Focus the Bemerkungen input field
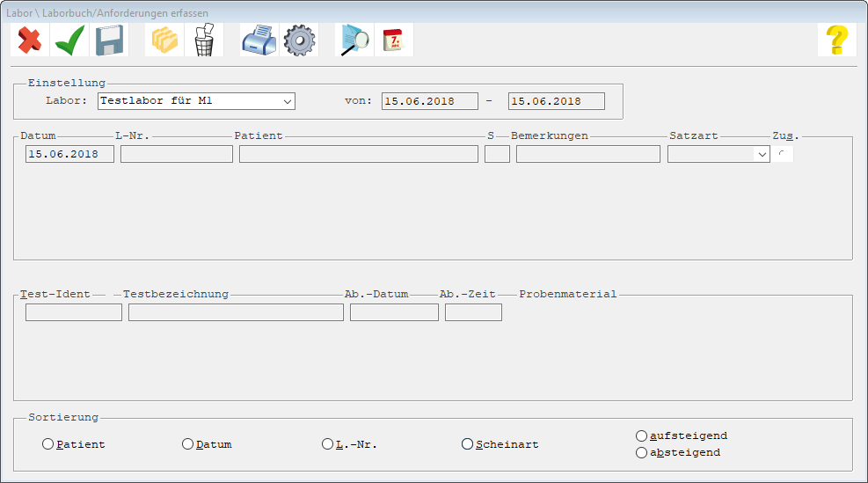This screenshot has height=483, width=868. [x=587, y=154]
